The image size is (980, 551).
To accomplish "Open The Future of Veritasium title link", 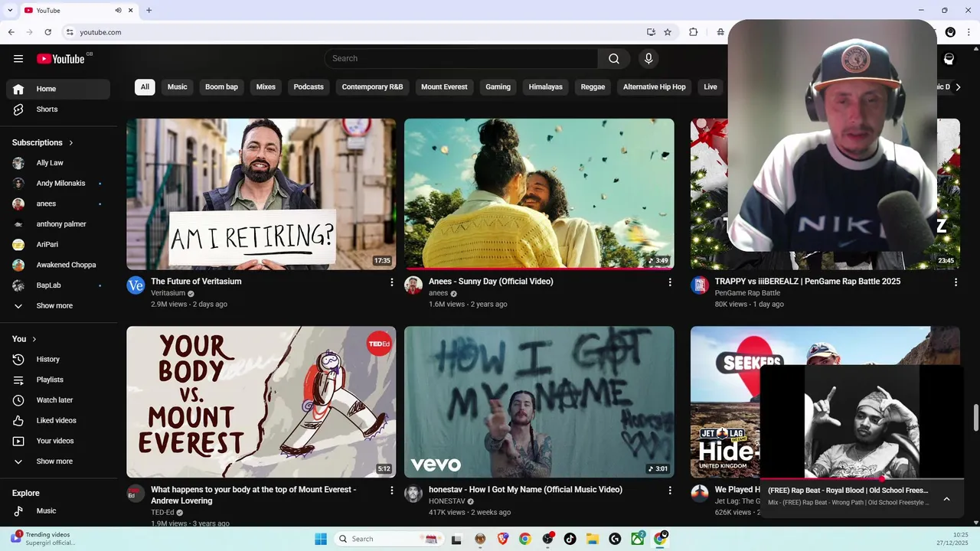I will (196, 282).
